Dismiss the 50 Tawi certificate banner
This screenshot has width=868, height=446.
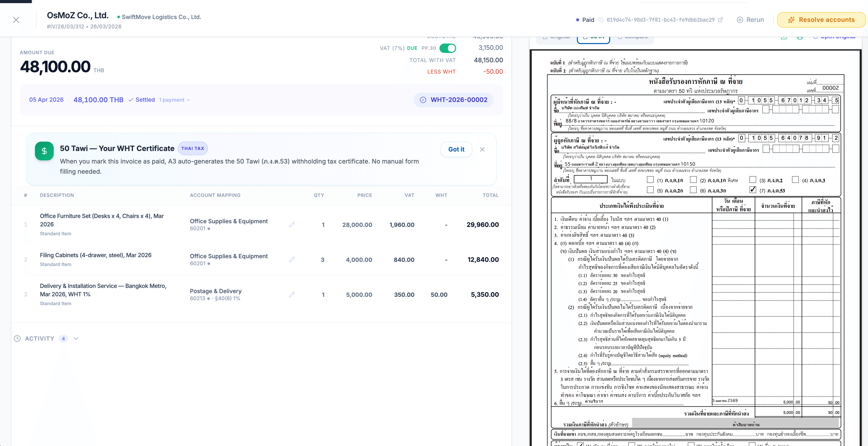click(482, 149)
